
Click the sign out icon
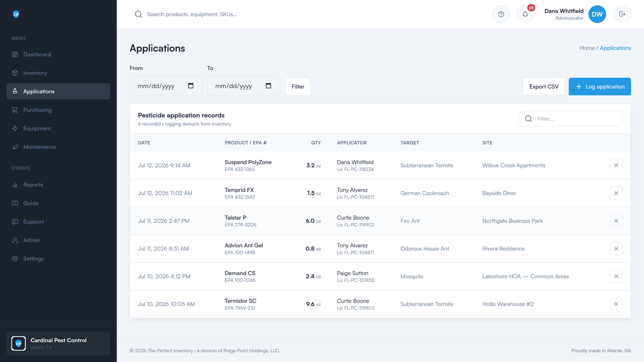coord(622,14)
